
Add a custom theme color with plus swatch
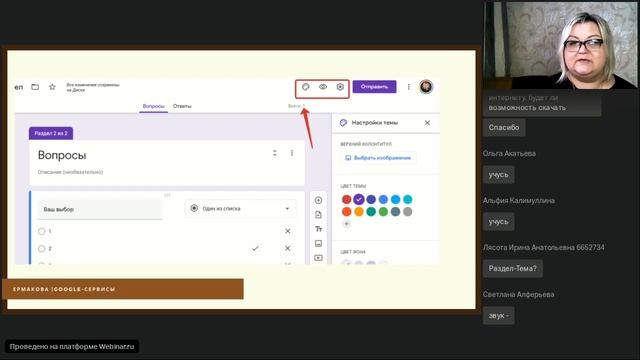pyautogui.click(x=347, y=224)
